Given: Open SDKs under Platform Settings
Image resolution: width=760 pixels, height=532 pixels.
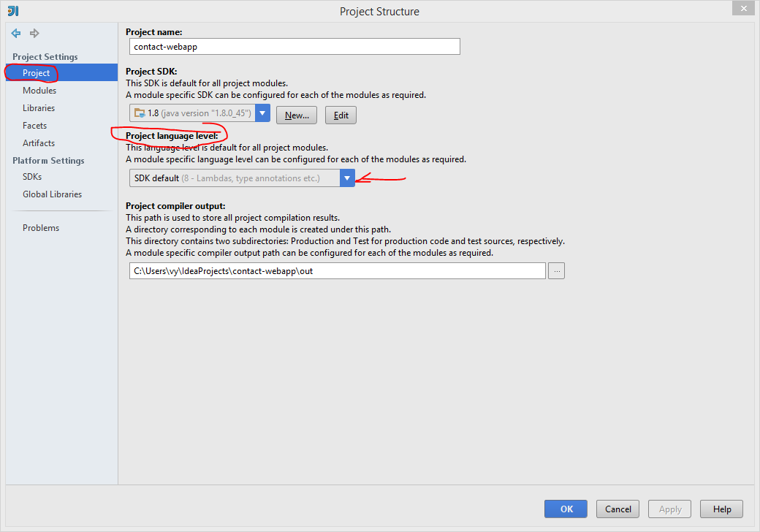Looking at the screenshot, I should coord(32,177).
